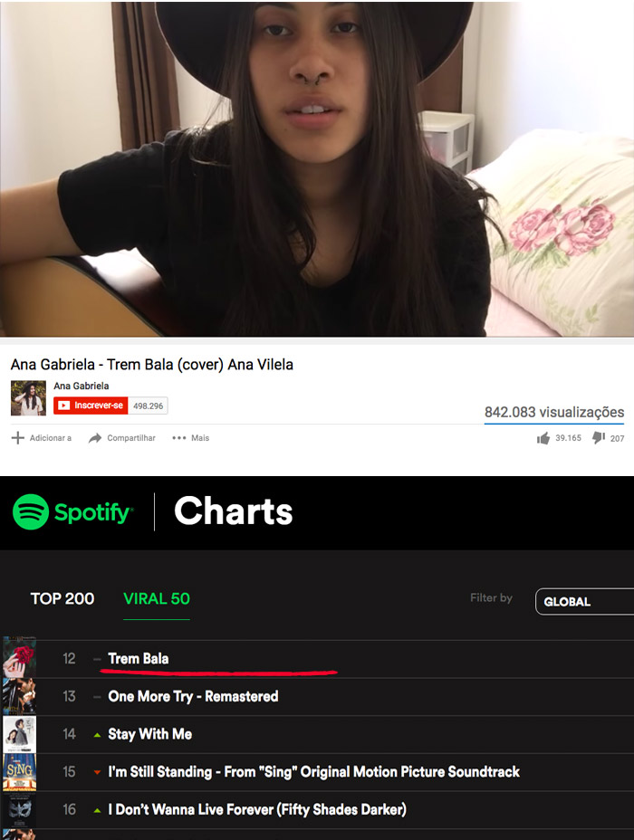634x840 pixels.
Task: Subscribe with the Inscrever-se button
Action: coord(91,406)
